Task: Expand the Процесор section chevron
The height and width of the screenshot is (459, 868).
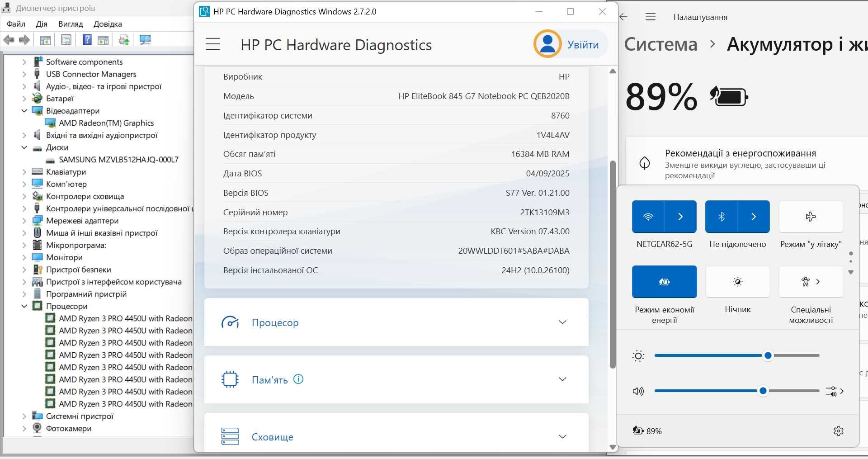Action: coord(562,322)
